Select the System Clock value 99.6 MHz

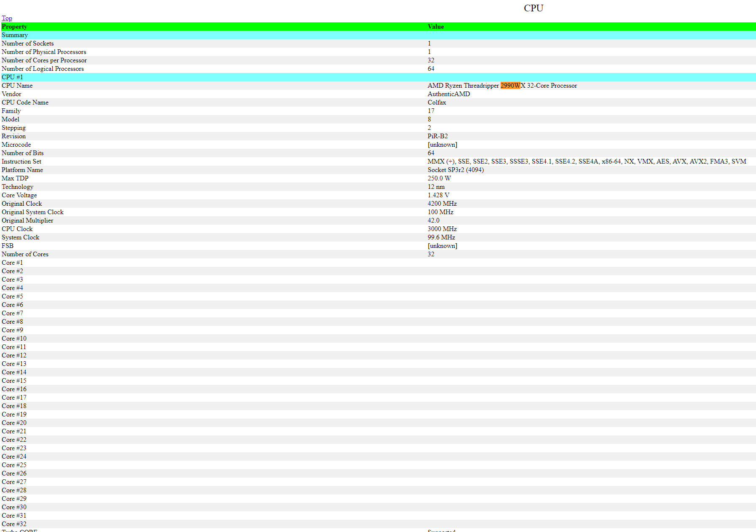tap(441, 237)
